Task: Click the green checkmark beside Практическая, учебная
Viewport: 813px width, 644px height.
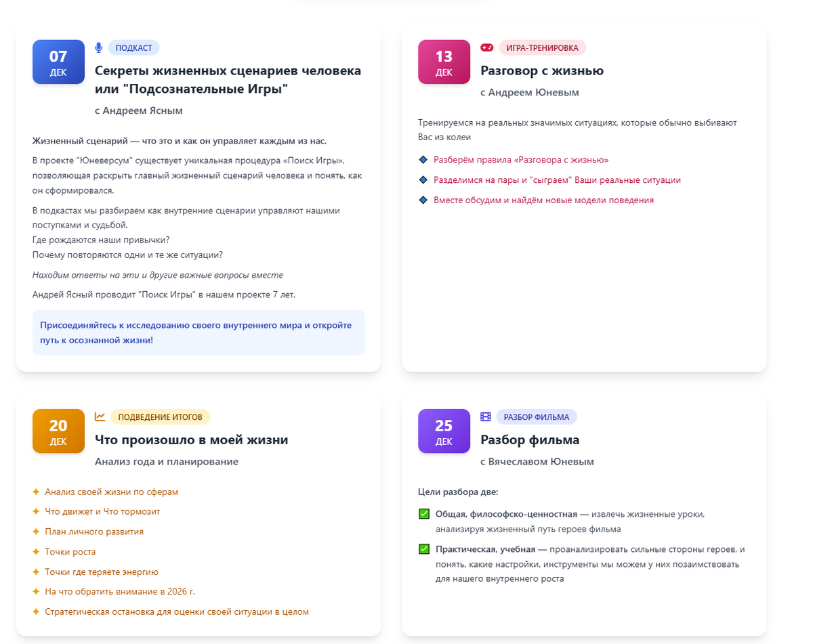Action: click(x=425, y=549)
